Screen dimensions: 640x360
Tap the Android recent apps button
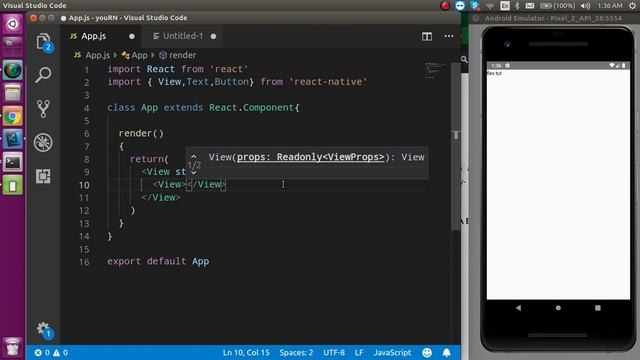pos(598,308)
